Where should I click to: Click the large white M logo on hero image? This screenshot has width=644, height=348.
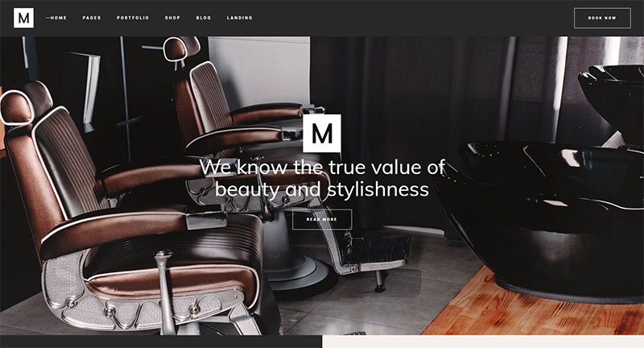[x=322, y=134]
